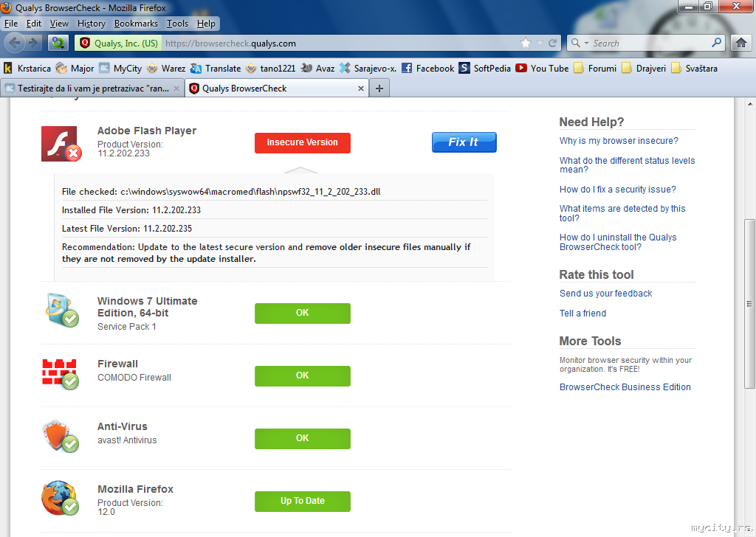Viewport: 756px width, 537px height.
Task: Click the Windows 7 Ultimate icon
Action: click(x=62, y=310)
